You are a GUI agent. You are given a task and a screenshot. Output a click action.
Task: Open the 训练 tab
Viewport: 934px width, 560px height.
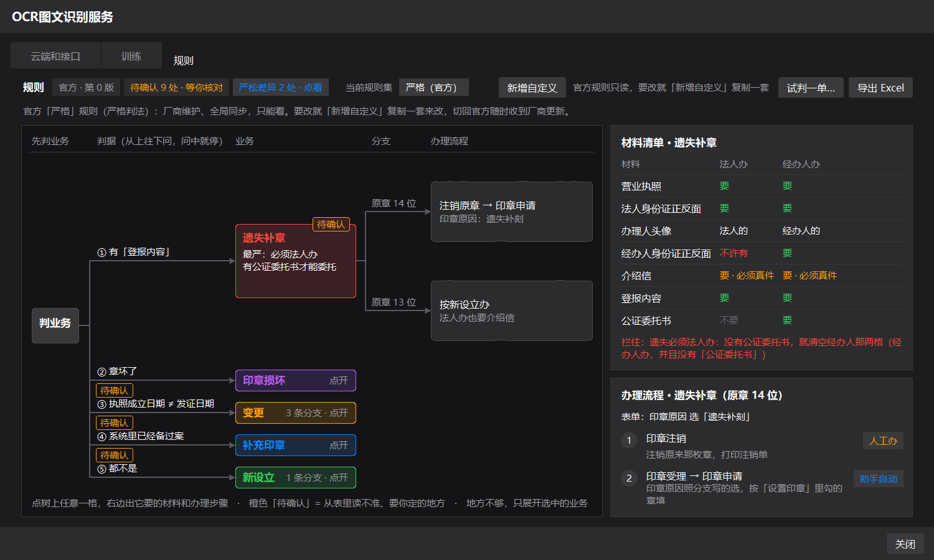[x=131, y=56]
